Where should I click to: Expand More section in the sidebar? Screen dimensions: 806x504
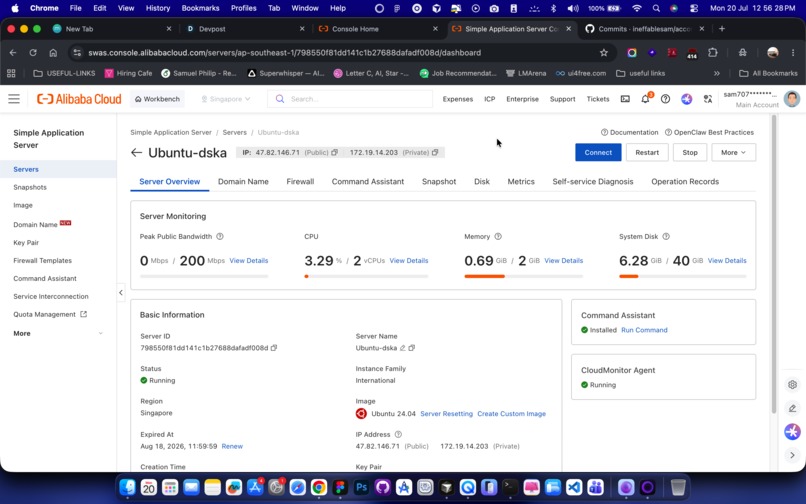[x=58, y=333]
